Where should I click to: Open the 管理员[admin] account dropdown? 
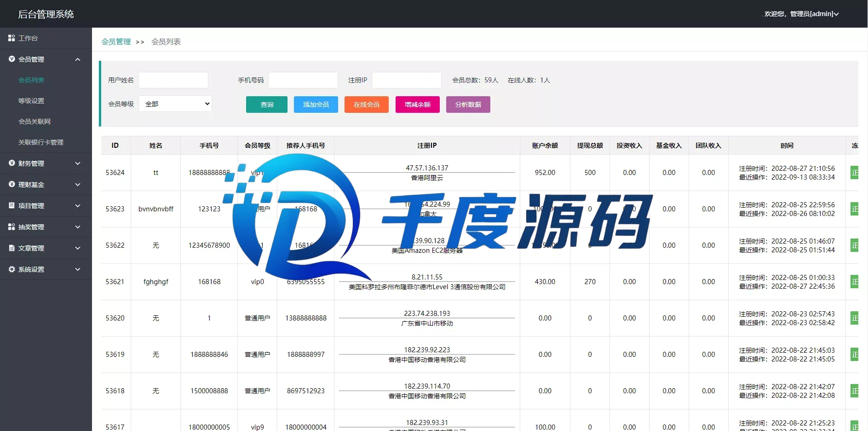(801, 14)
